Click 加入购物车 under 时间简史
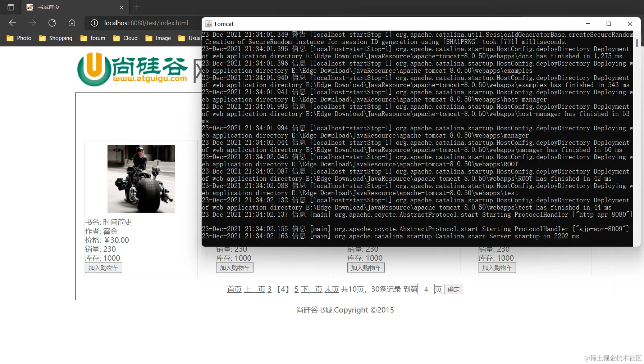This screenshot has width=644, height=364. [x=103, y=268]
